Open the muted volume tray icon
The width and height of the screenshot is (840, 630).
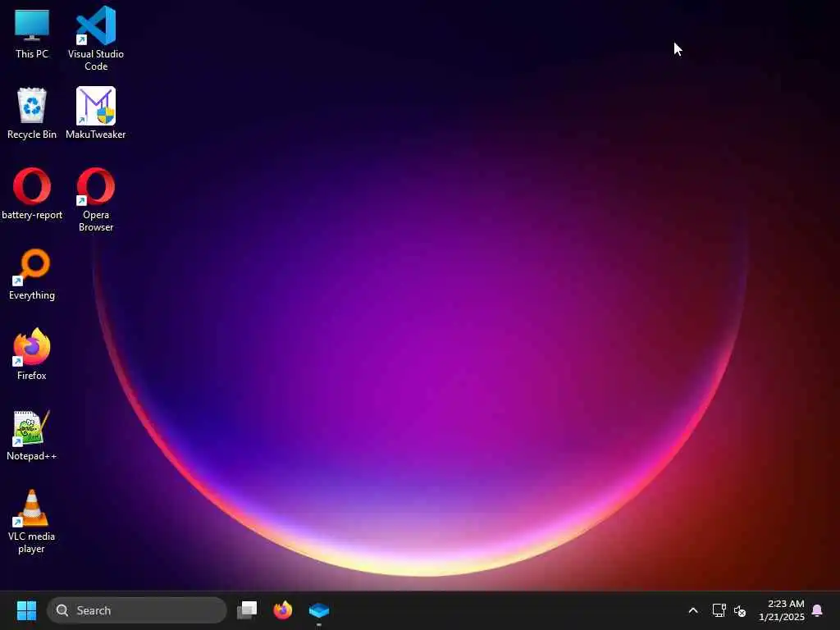[x=740, y=610]
